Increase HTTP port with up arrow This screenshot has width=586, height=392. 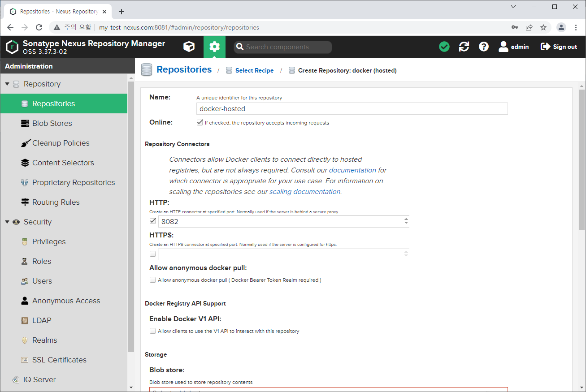[x=406, y=219]
